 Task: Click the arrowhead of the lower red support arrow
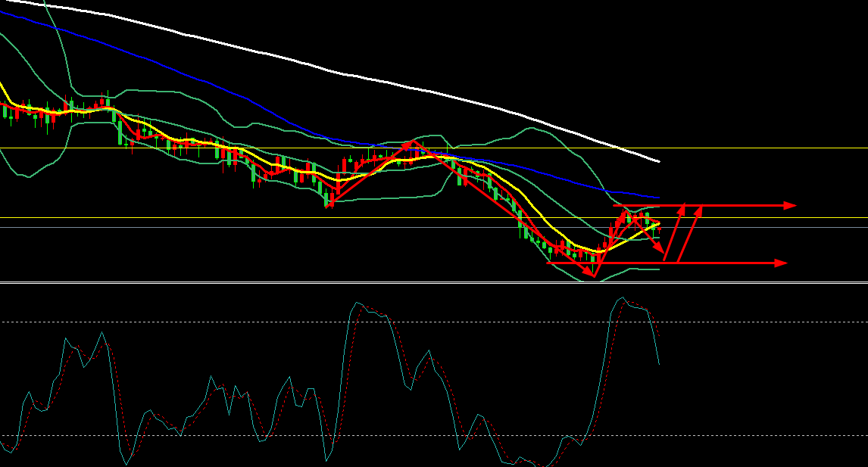point(782,263)
